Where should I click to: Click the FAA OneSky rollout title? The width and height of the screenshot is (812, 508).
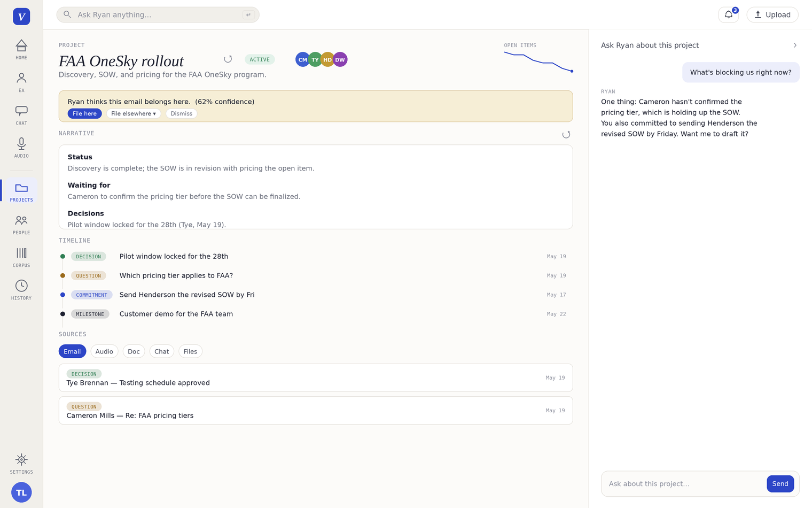coord(121,61)
